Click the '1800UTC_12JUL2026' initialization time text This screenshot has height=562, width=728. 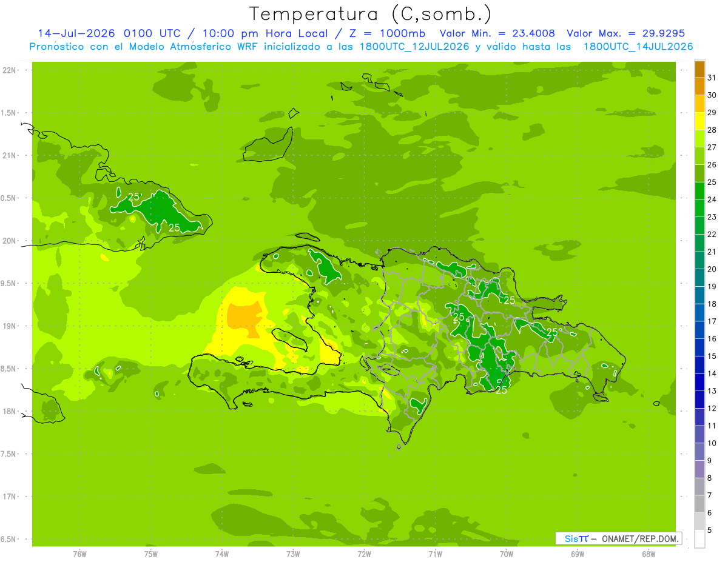(x=414, y=47)
